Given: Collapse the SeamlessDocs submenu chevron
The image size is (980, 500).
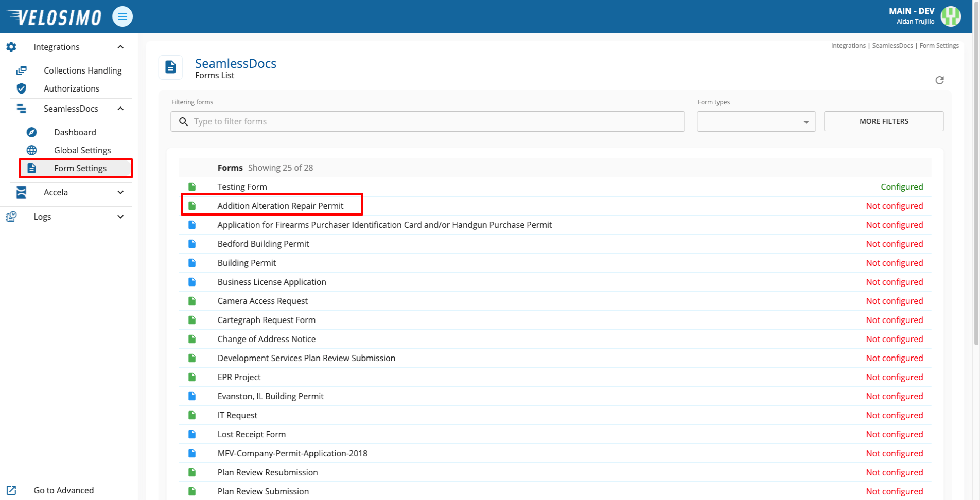Looking at the screenshot, I should pos(120,109).
